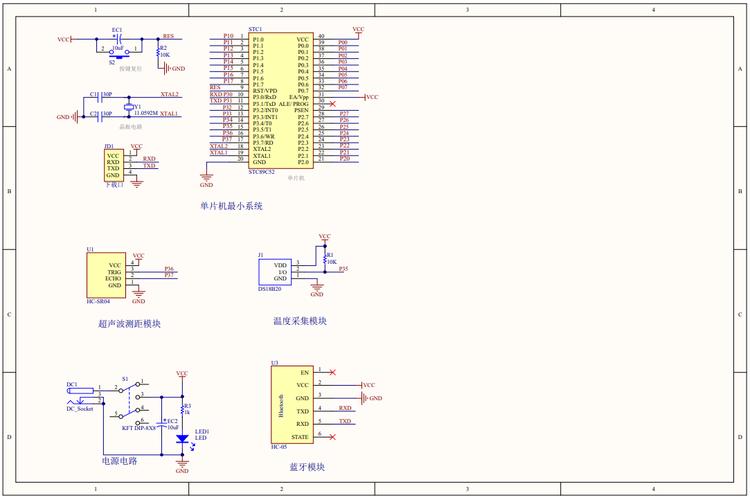The width and height of the screenshot is (750, 500).
Task: Select the JD1 download header block
Action: click(114, 166)
